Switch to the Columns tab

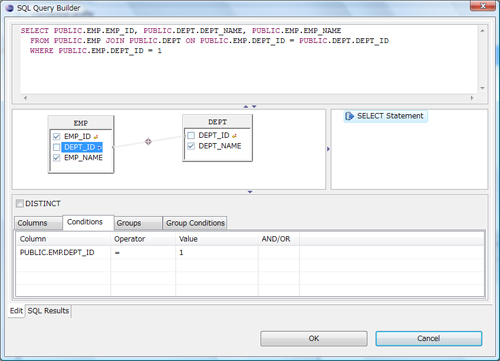pos(38,223)
